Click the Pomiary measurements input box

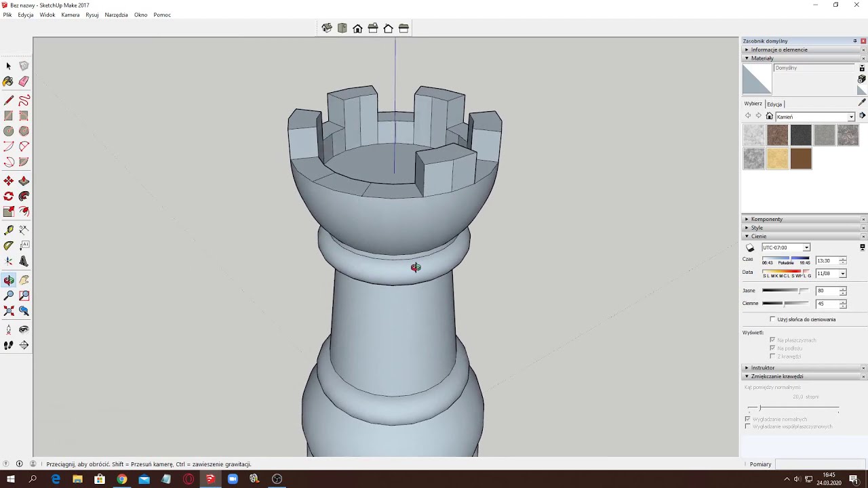pyautogui.click(x=821, y=464)
